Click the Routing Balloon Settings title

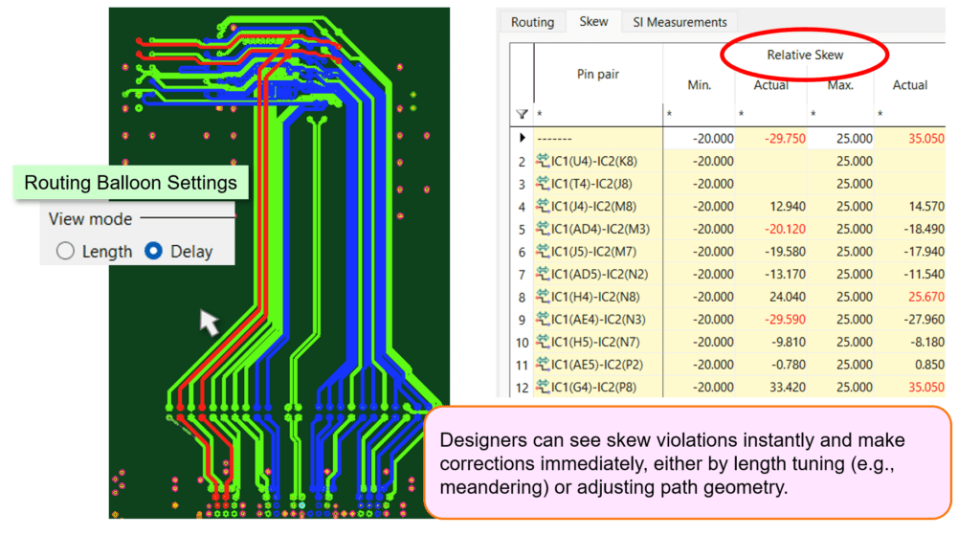[x=130, y=183]
